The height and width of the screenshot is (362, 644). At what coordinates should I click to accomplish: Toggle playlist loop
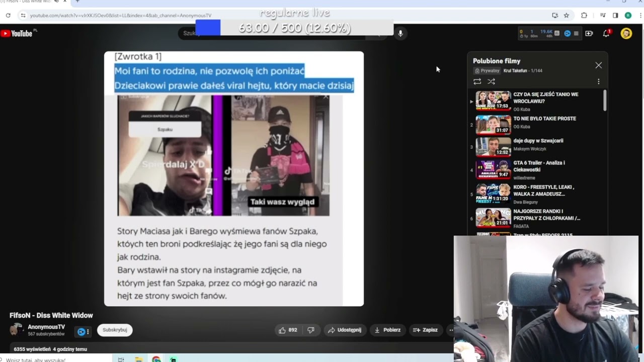(x=477, y=81)
